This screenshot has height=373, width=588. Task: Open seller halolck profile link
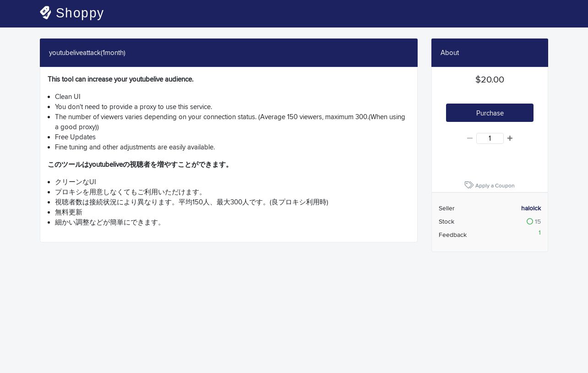(531, 208)
